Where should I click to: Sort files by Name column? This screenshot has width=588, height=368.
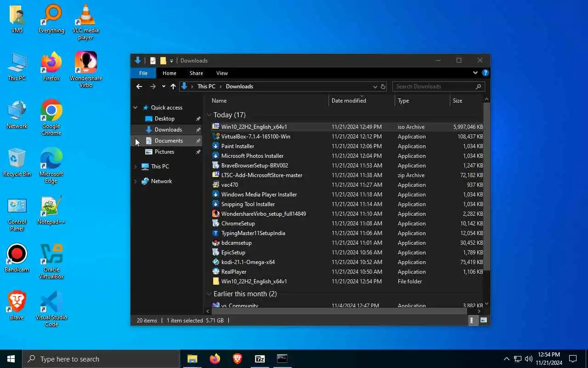(269, 101)
